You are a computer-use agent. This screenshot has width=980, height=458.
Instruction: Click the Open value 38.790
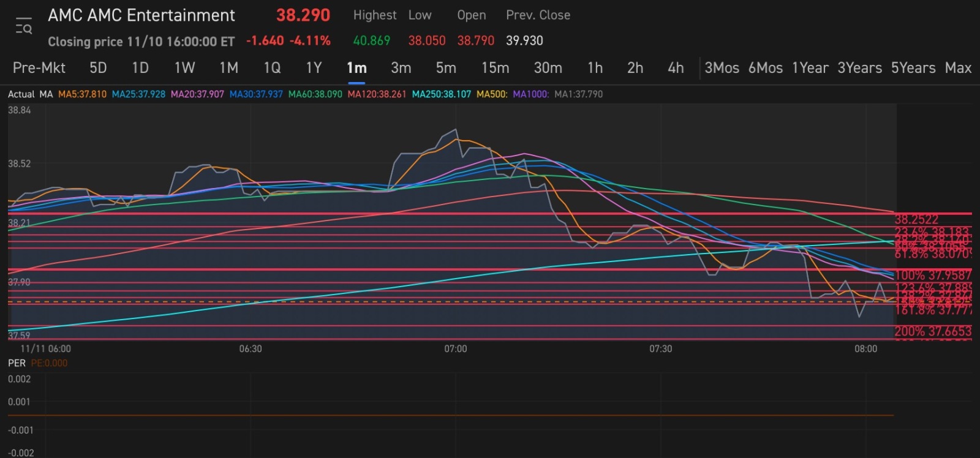(x=476, y=40)
